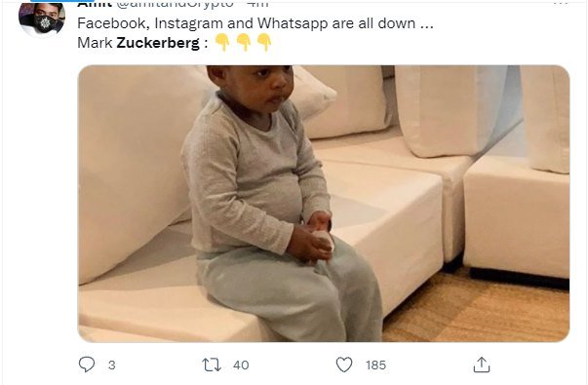Click the text 'Facebook, Instagram and Whatsapp are all down'
Viewport: 588px width, 385px height.
pyautogui.click(x=247, y=23)
